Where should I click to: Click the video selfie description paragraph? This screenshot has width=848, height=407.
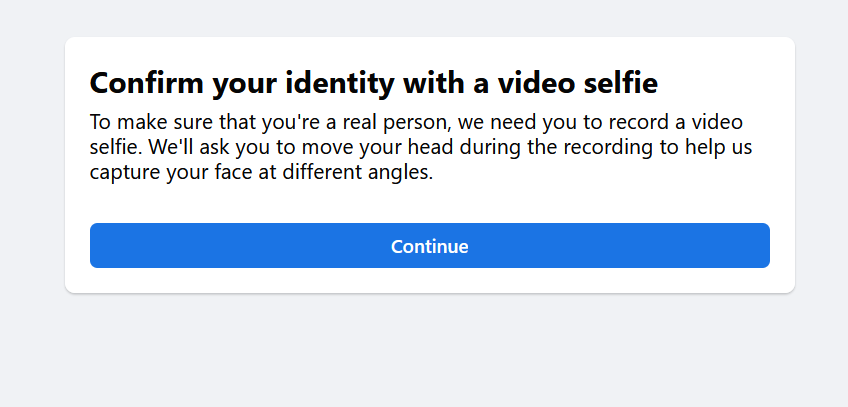pyautogui.click(x=420, y=147)
